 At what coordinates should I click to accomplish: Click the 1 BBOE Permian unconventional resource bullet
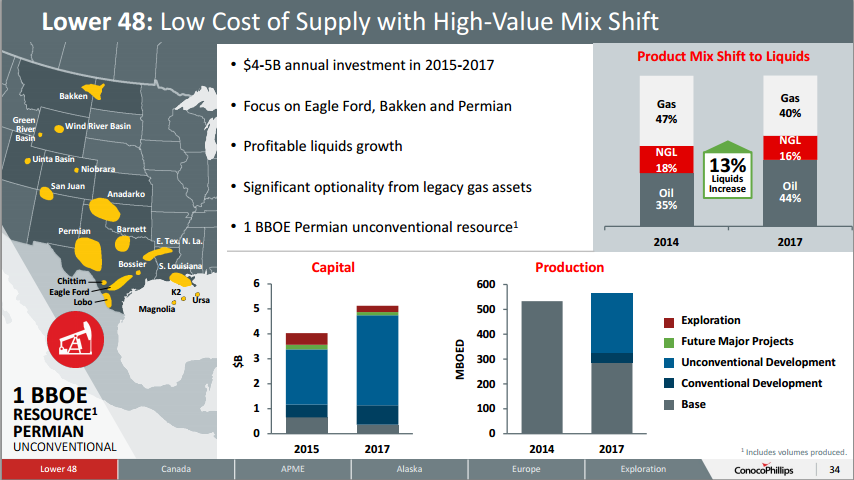(381, 227)
